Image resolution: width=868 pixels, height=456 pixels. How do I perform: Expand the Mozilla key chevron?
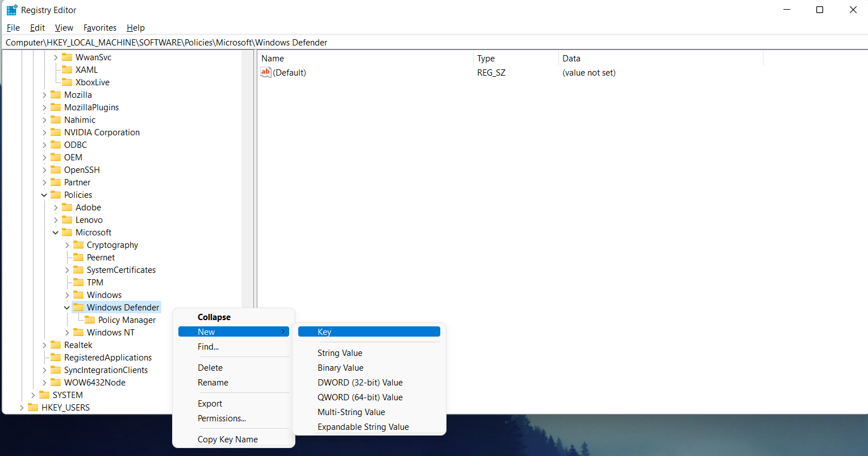coord(44,95)
